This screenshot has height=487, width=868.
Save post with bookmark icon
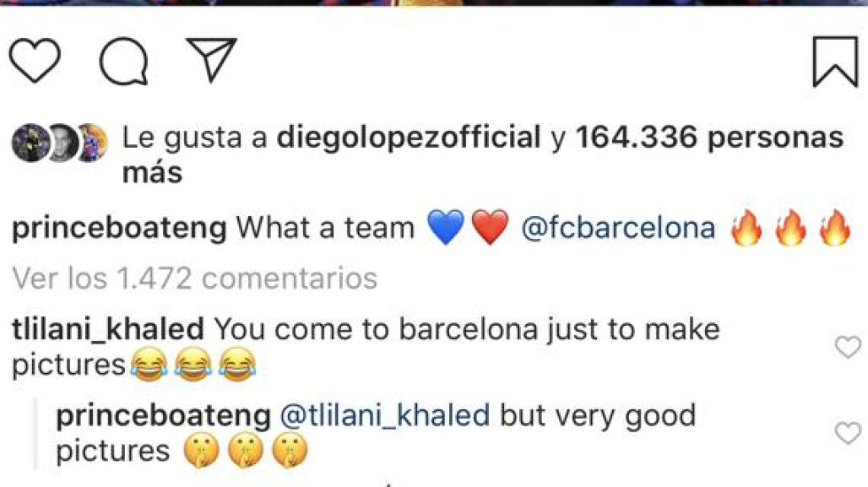834,61
